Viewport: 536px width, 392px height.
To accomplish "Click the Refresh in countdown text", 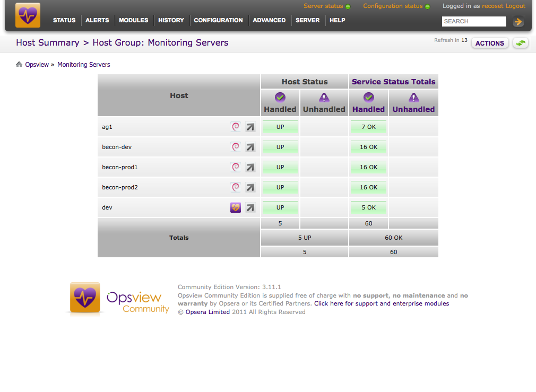I will tap(451, 40).
